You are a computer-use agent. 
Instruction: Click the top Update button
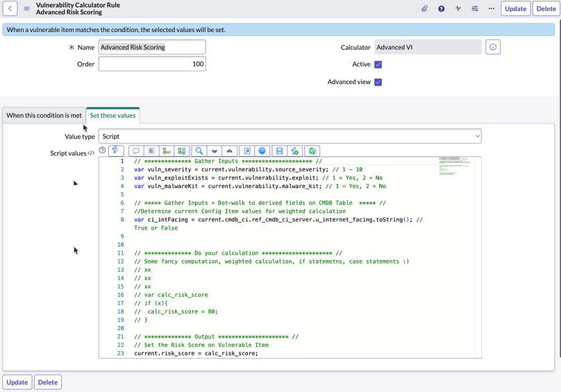click(516, 8)
